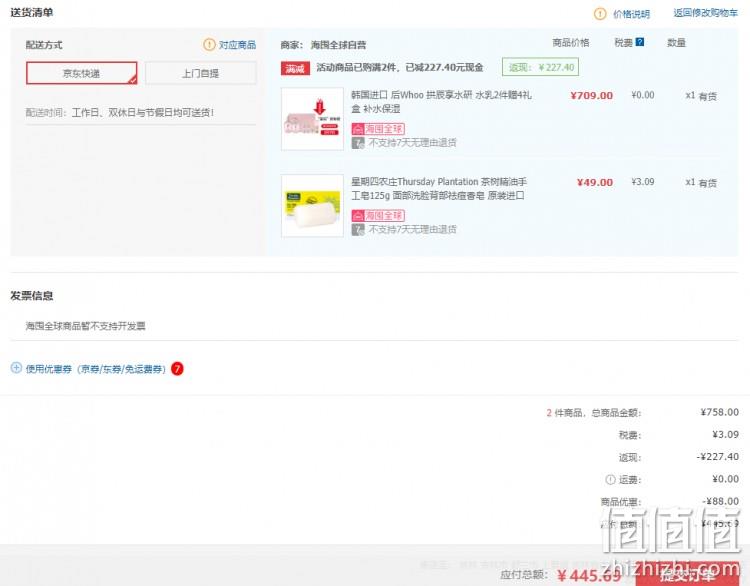The image size is (750, 586).
Task: Click the 对应商品 link
Action: (237, 45)
